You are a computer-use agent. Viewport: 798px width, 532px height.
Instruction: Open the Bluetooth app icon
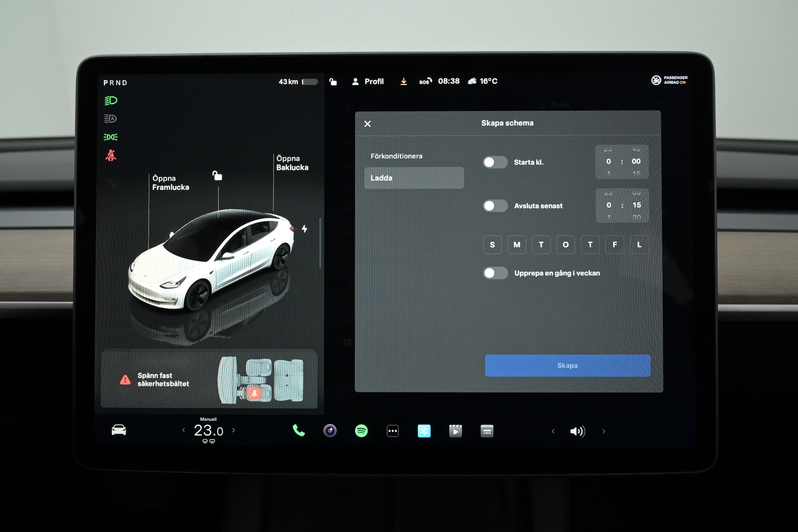pyautogui.click(x=424, y=431)
